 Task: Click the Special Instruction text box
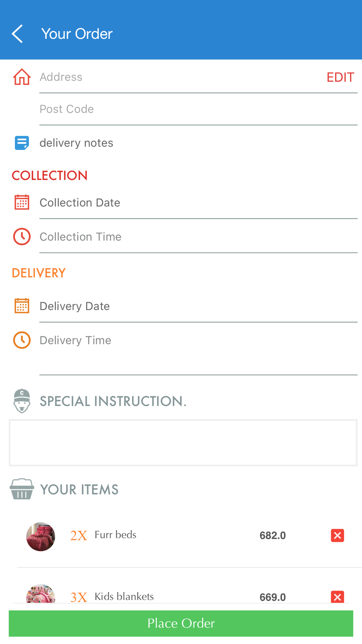click(183, 443)
